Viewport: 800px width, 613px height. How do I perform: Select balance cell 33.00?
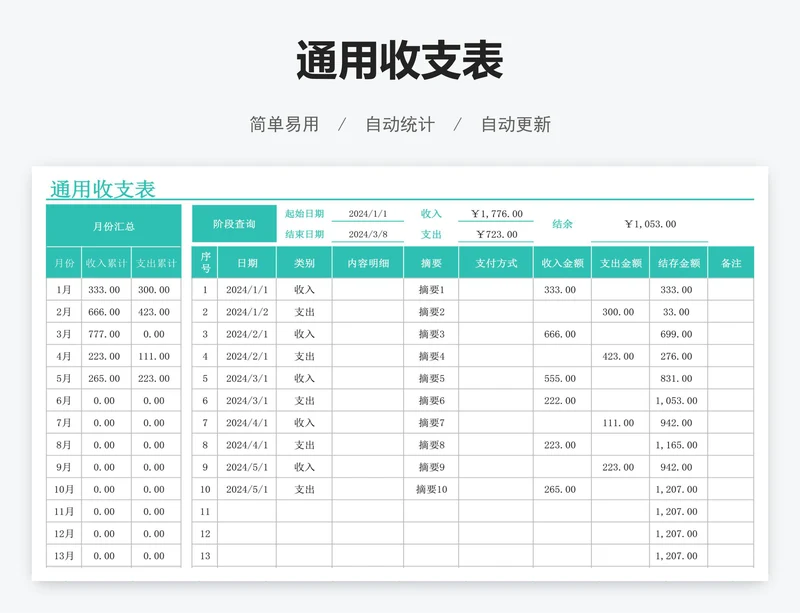point(677,312)
